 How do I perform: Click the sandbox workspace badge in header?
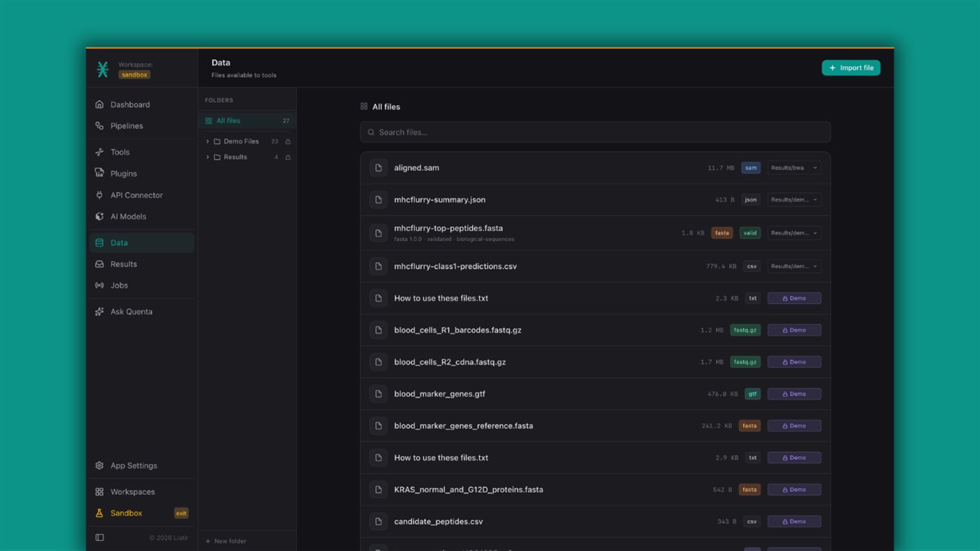tap(134, 75)
